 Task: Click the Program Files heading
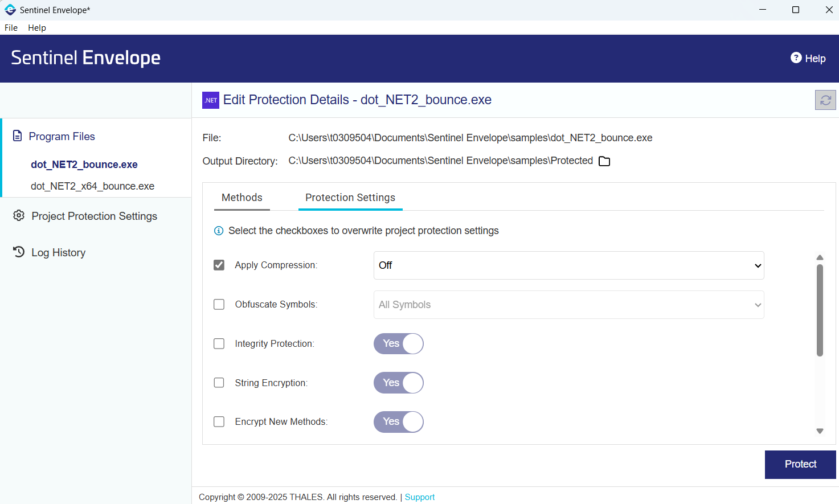coord(62,136)
